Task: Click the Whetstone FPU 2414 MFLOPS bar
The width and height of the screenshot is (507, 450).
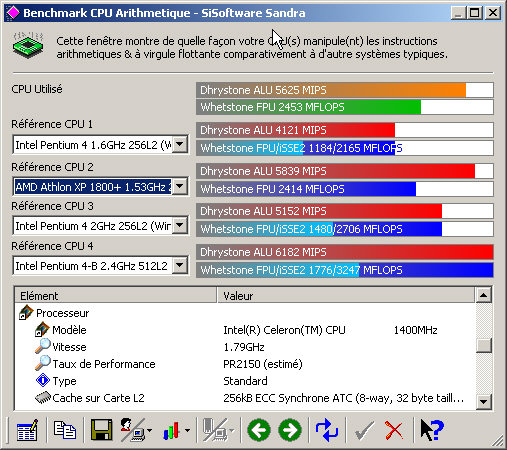Action: [x=345, y=189]
